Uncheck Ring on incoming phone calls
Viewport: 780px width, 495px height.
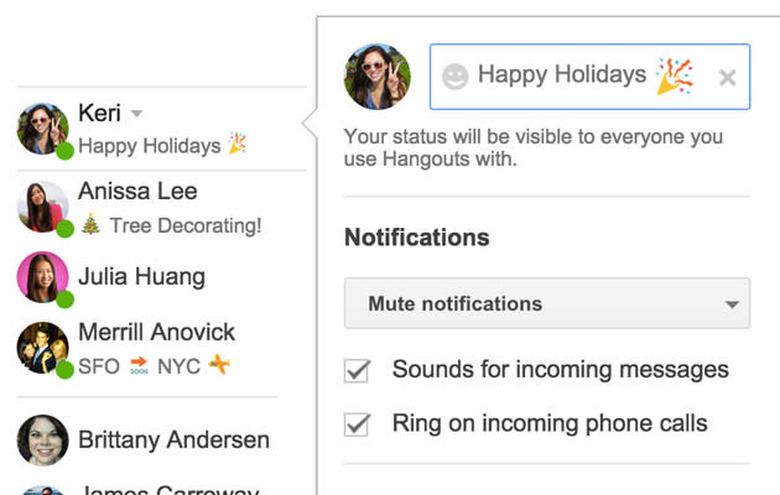(x=357, y=425)
